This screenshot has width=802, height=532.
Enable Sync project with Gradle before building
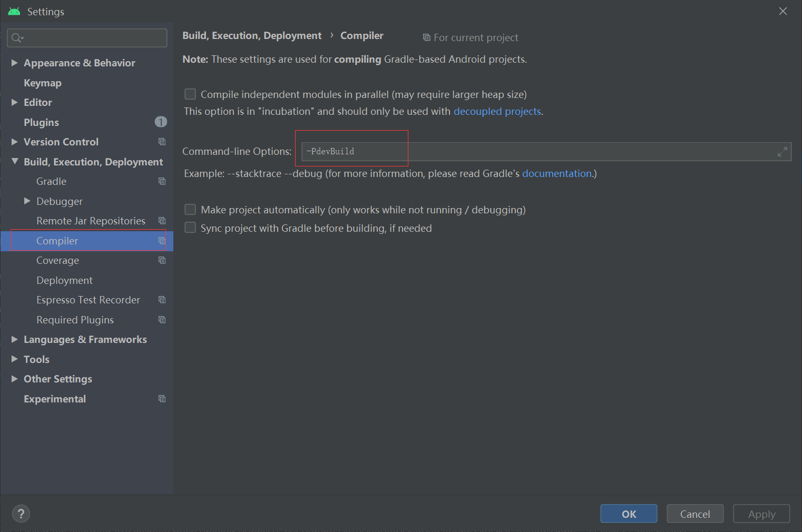190,228
